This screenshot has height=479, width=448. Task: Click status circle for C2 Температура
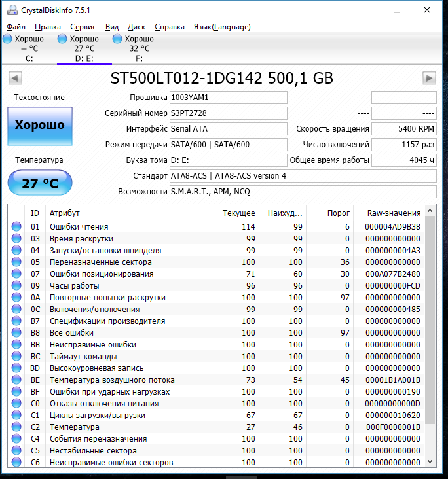(16, 427)
